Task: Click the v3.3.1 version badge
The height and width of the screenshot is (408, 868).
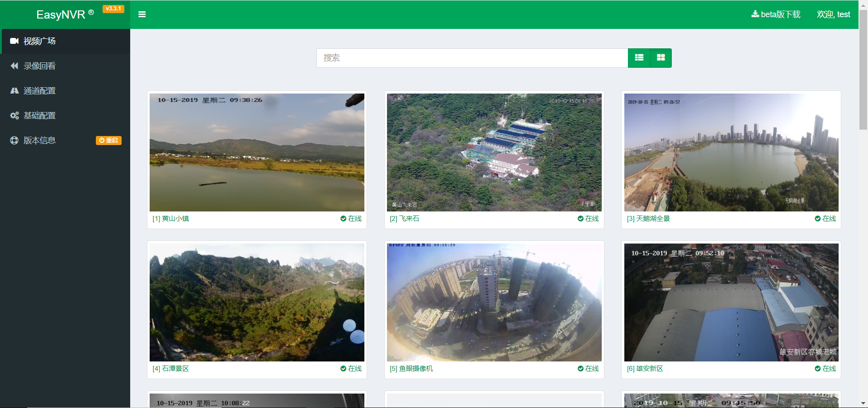Action: pyautogui.click(x=113, y=9)
